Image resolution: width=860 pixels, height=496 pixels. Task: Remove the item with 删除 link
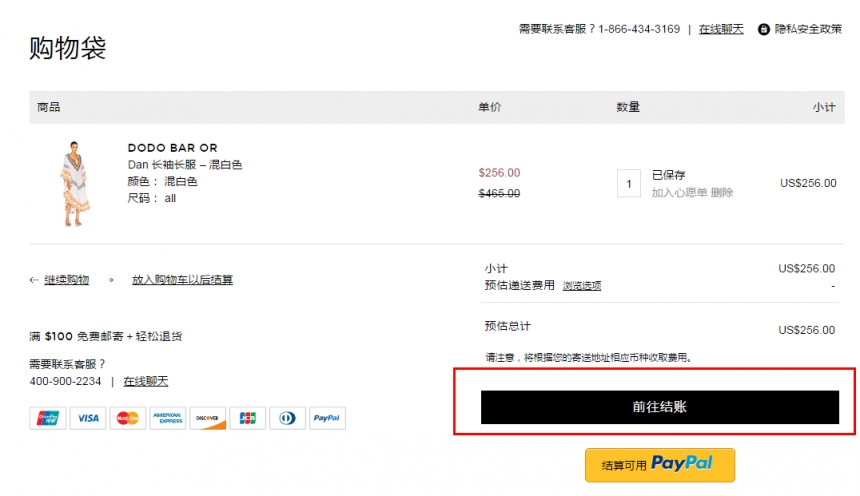722,193
